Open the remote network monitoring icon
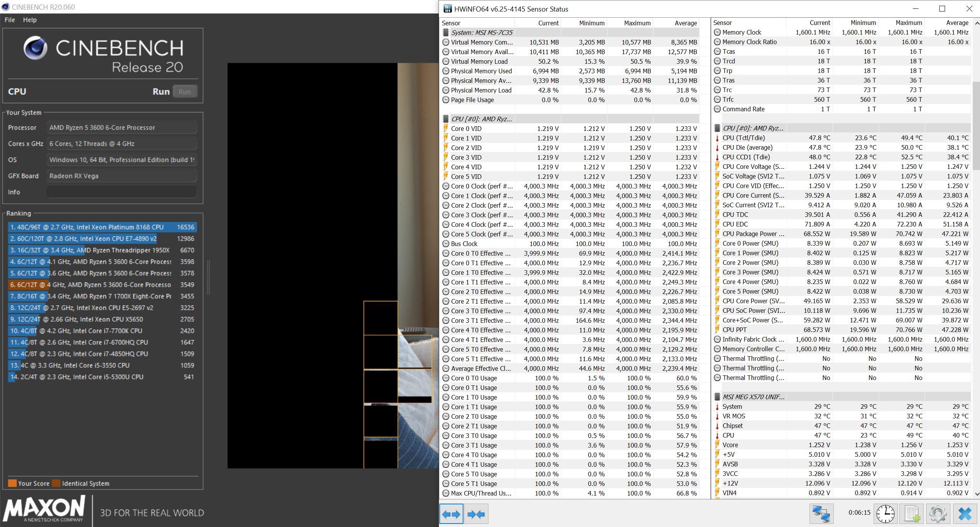Screen dimensions: 980x527 (x=821, y=514)
